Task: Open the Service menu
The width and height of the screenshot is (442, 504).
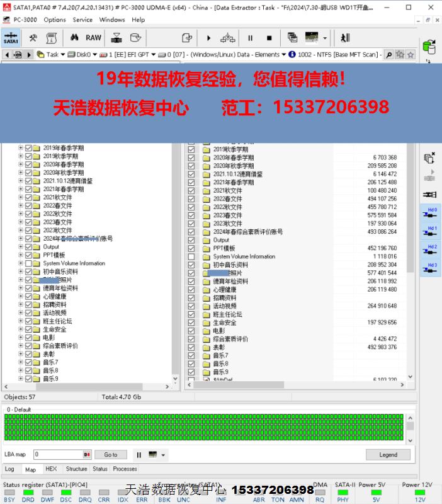Action: point(82,20)
